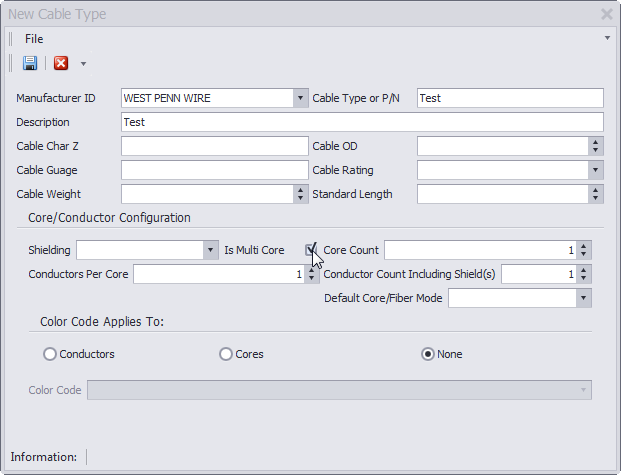Open the Manufacturer ID dropdown
Screen dimensions: 621x475
click(x=300, y=98)
